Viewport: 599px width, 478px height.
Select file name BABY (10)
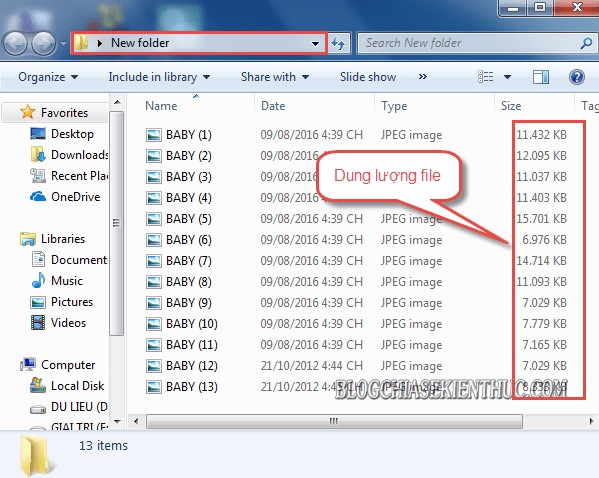click(x=192, y=324)
